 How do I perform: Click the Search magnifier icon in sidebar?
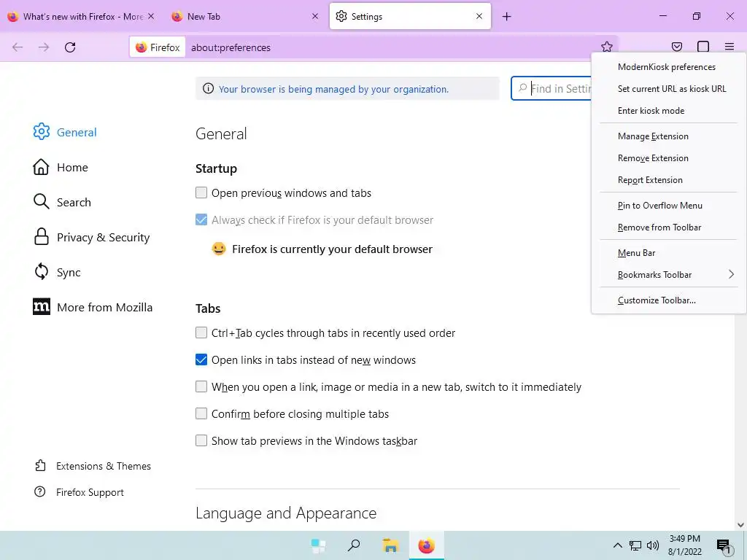tap(42, 202)
